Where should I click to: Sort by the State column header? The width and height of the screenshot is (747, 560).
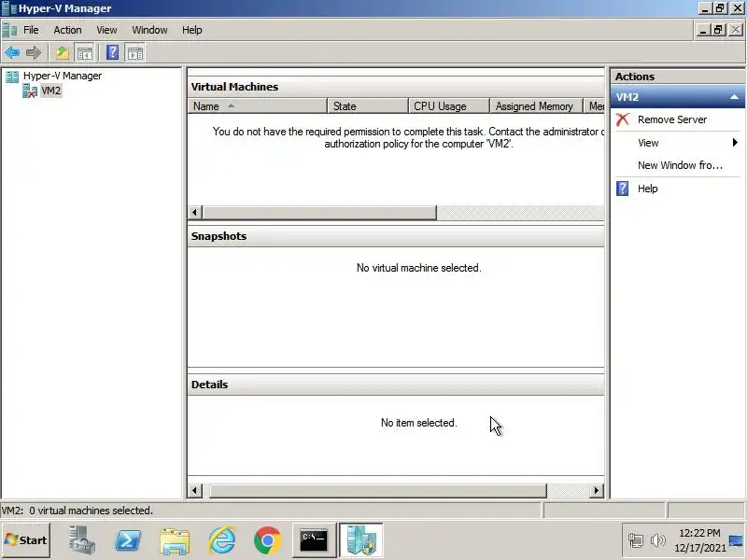pyautogui.click(x=368, y=106)
